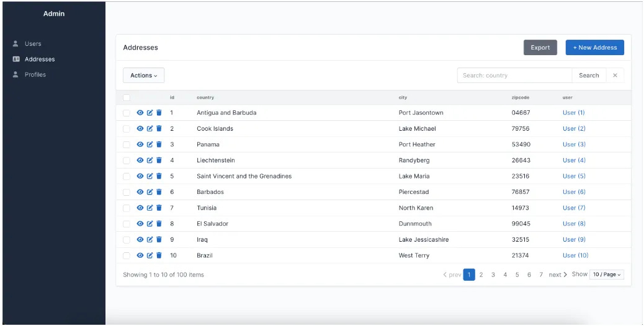644x326 pixels.
Task: Clear the search with the X button
Action: coord(615,76)
